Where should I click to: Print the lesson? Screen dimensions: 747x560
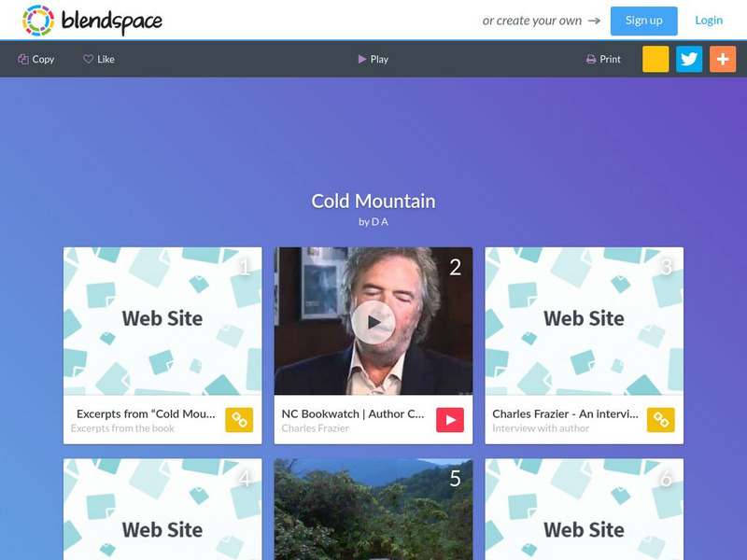coord(603,59)
